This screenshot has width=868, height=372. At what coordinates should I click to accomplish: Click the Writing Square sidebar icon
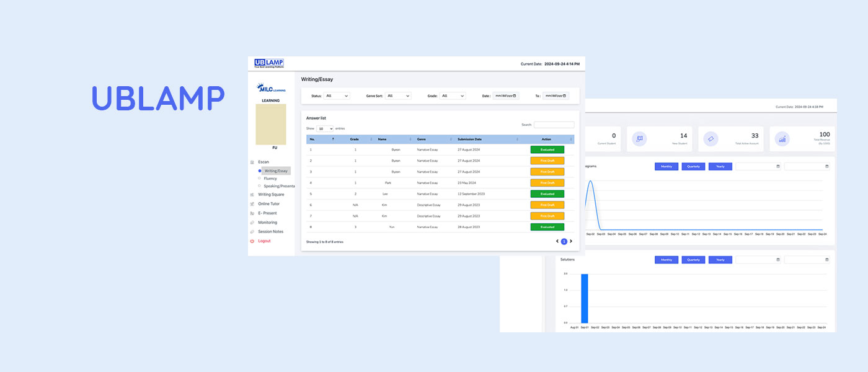pos(252,195)
